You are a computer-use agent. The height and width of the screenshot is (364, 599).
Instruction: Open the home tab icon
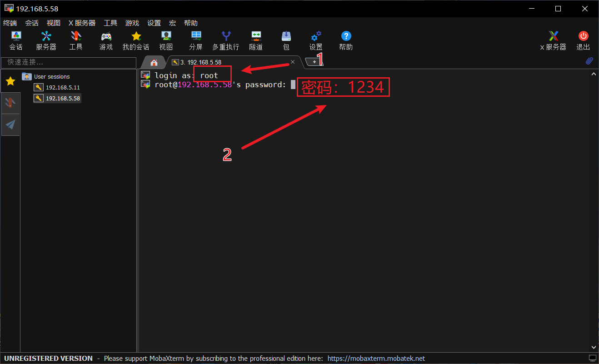click(154, 62)
